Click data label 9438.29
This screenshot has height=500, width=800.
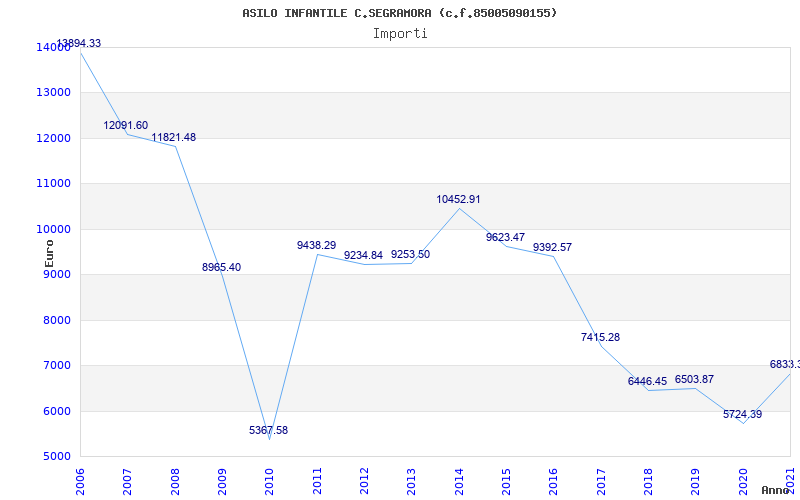tap(316, 245)
